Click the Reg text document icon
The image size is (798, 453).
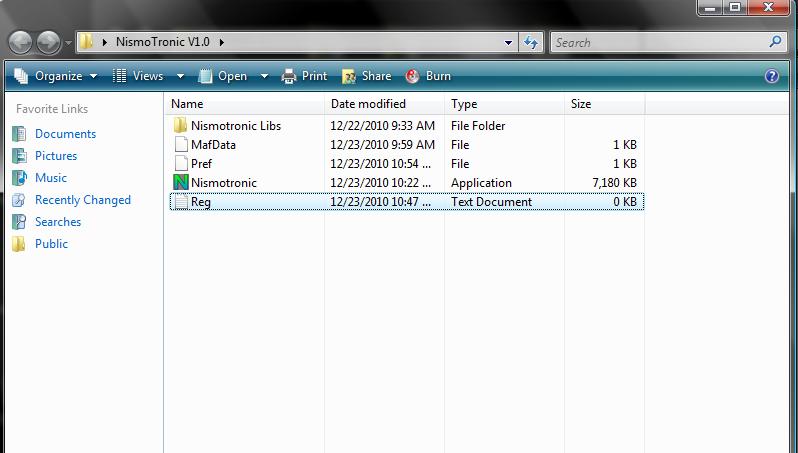coord(180,202)
